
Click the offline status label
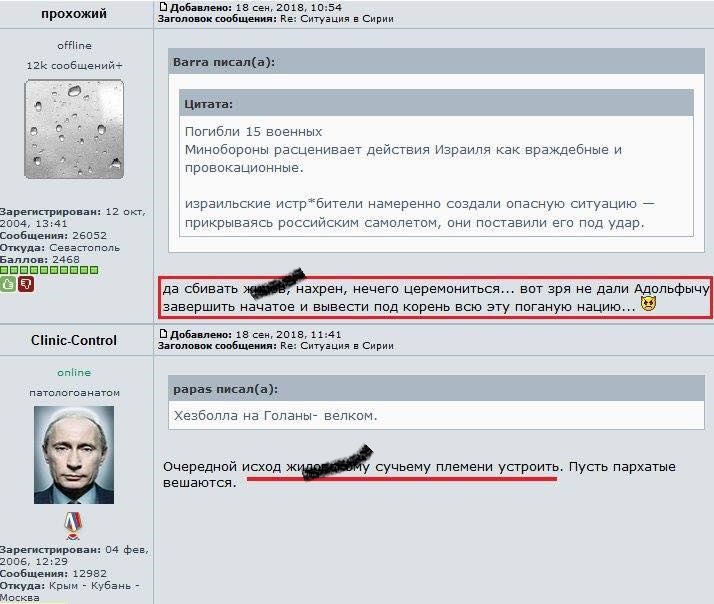[x=74, y=46]
